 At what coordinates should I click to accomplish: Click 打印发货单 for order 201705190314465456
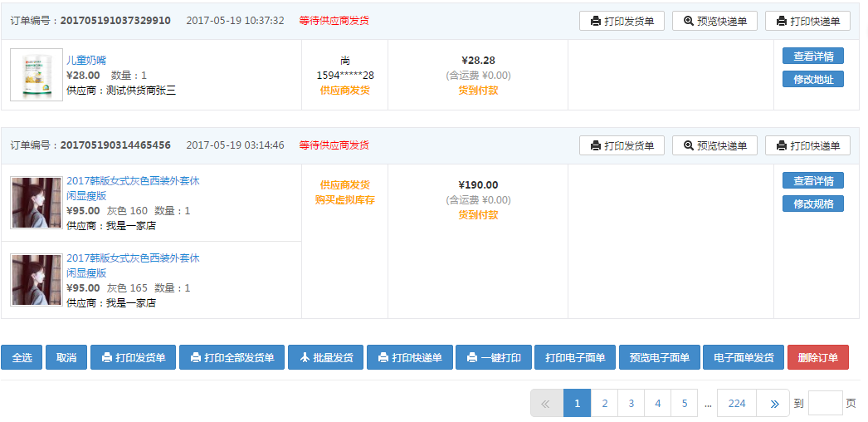click(x=622, y=145)
